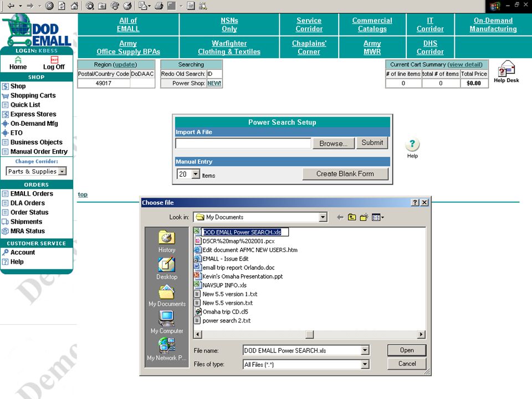Open the browser Media toolbar icon
532x399 pixels.
[115, 6]
